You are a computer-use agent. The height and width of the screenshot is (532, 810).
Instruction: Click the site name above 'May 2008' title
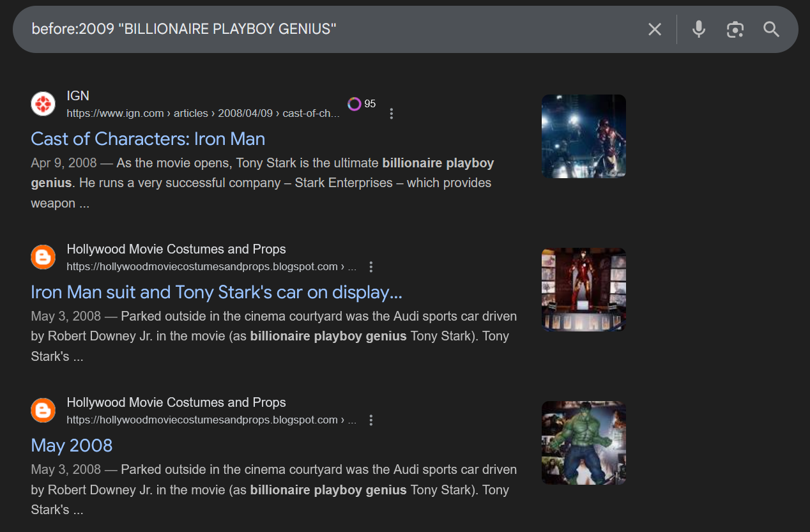point(176,402)
